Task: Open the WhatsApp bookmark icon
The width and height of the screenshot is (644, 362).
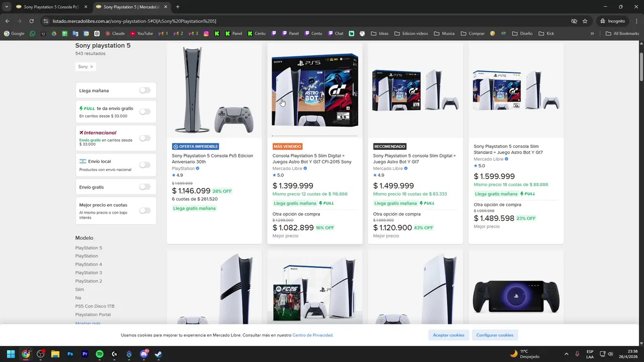Action: coord(33,34)
